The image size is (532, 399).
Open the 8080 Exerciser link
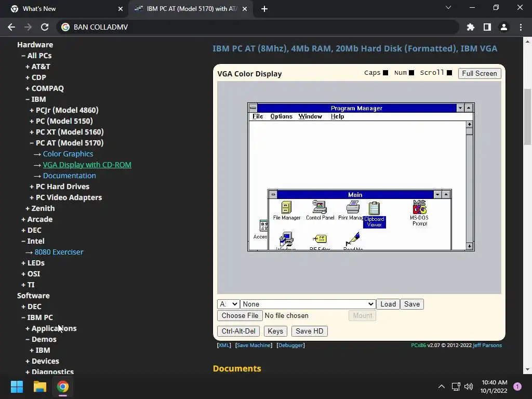click(x=59, y=252)
